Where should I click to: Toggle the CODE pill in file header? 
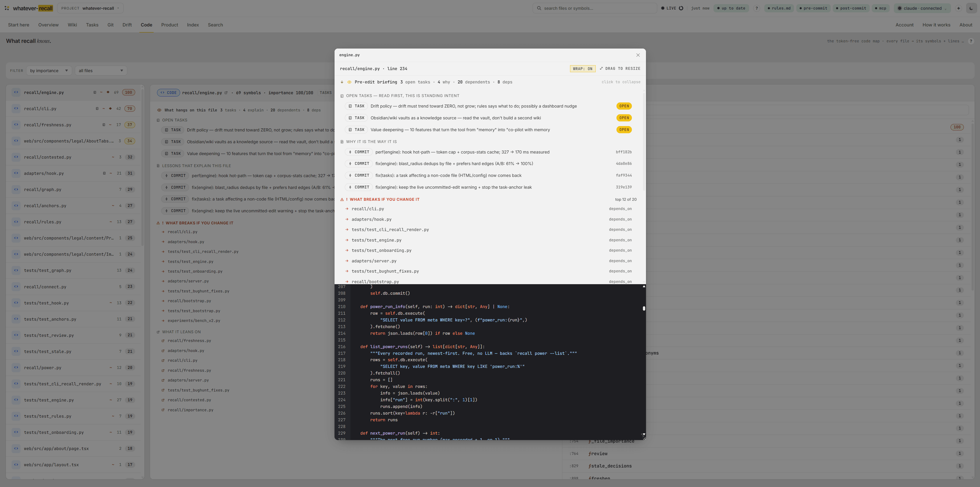[168, 92]
